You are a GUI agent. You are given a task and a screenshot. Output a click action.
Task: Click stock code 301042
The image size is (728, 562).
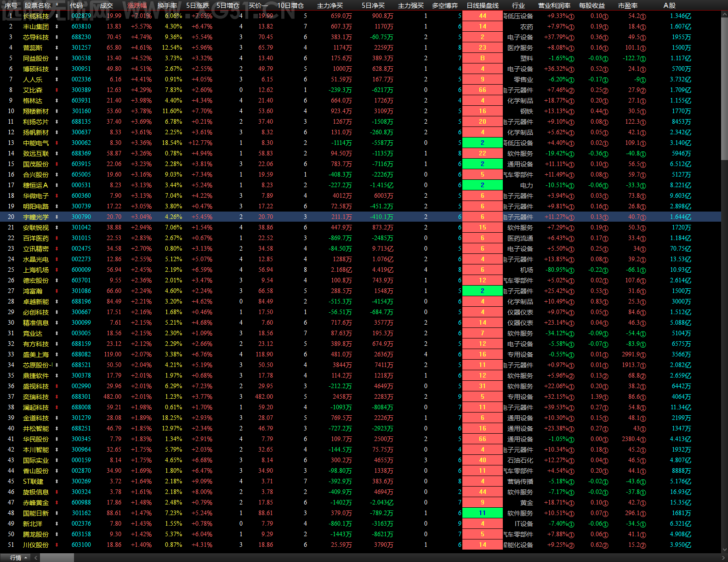tap(81, 228)
